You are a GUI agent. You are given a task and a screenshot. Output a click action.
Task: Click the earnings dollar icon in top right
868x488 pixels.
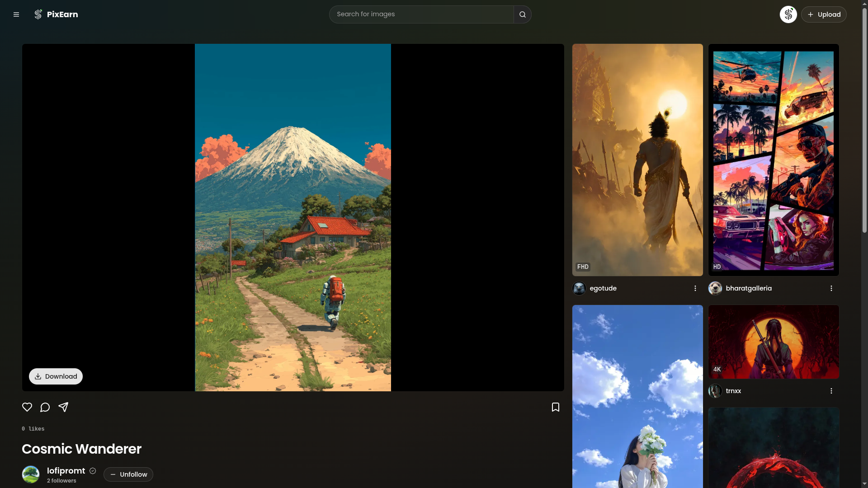point(788,14)
